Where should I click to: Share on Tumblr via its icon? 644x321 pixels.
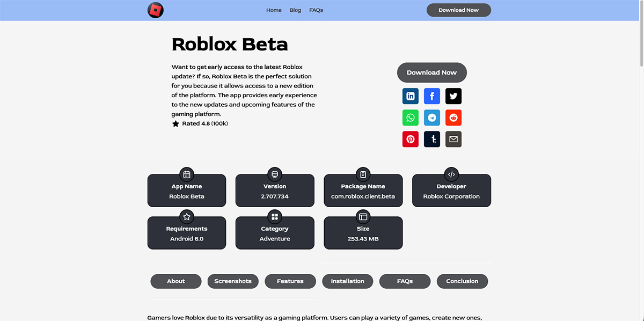point(431,138)
